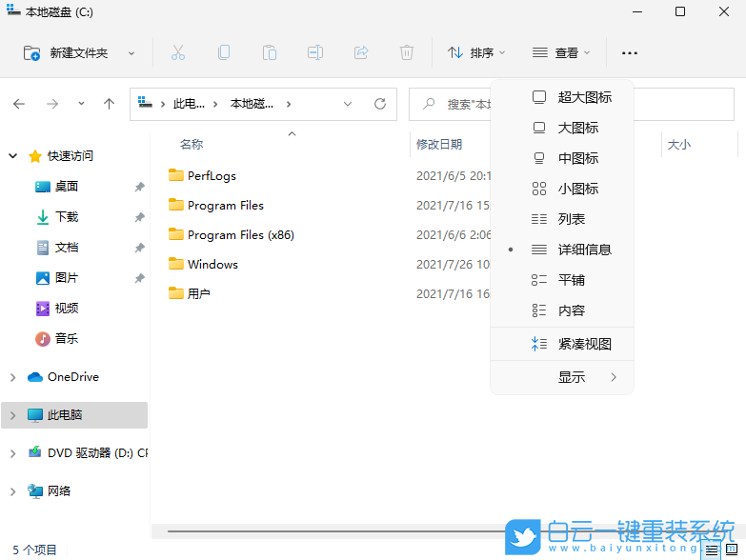This screenshot has width=746, height=560.
Task: Select 列表 list view
Action: click(562, 219)
